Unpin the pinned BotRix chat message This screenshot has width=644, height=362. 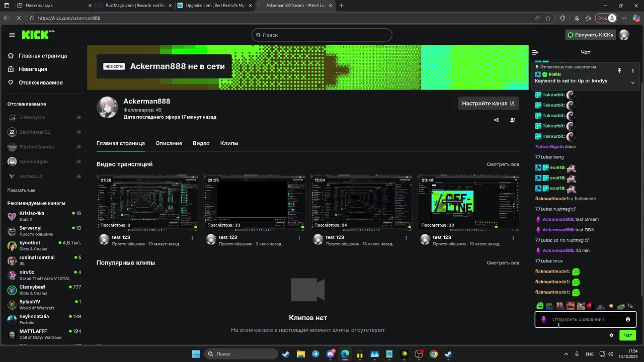[x=619, y=71]
